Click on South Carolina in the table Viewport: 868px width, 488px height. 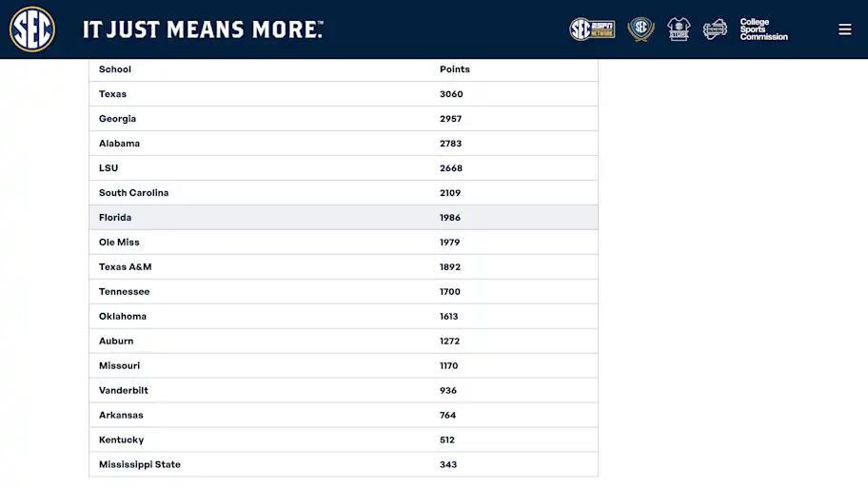tap(133, 192)
